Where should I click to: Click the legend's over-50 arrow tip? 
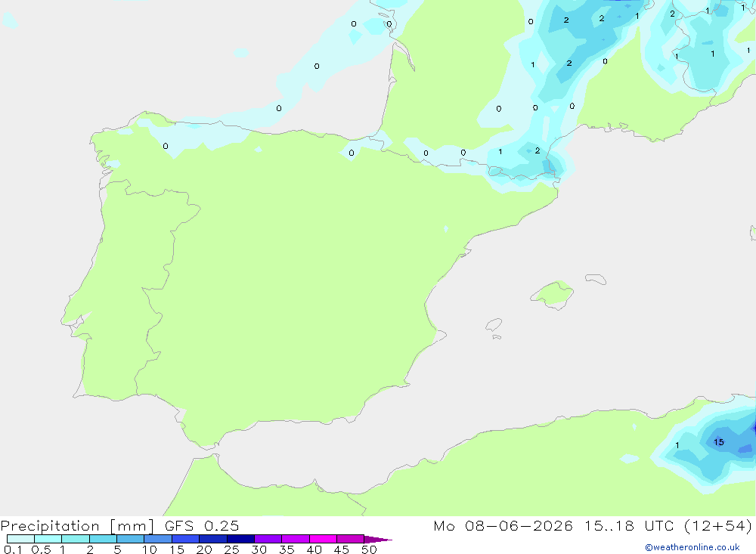(379, 539)
